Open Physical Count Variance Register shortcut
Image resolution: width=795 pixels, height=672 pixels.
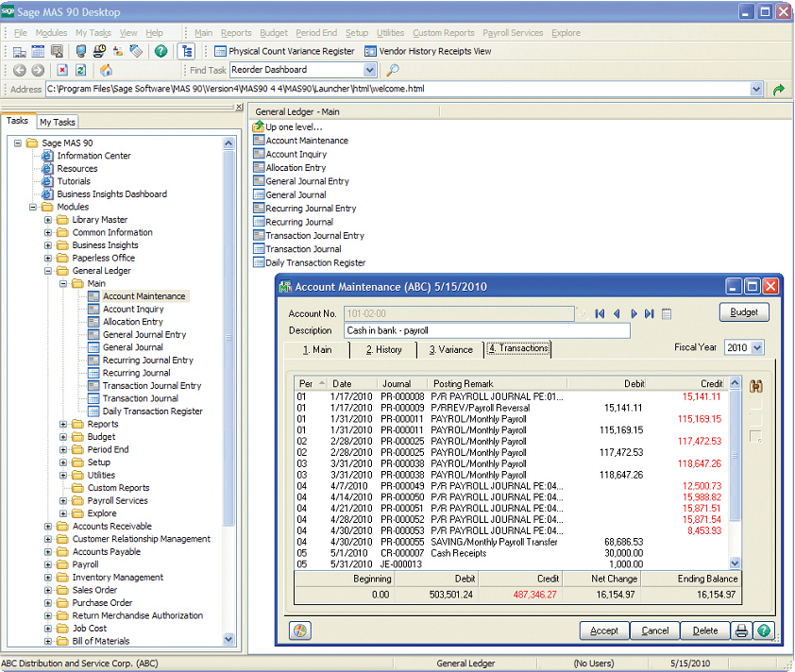pyautogui.click(x=284, y=51)
